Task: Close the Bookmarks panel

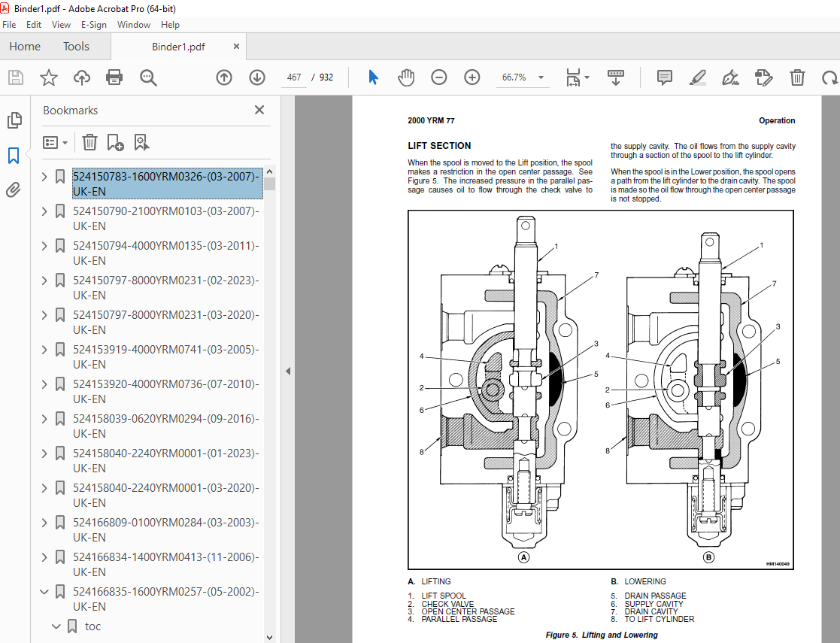Action: [x=259, y=110]
